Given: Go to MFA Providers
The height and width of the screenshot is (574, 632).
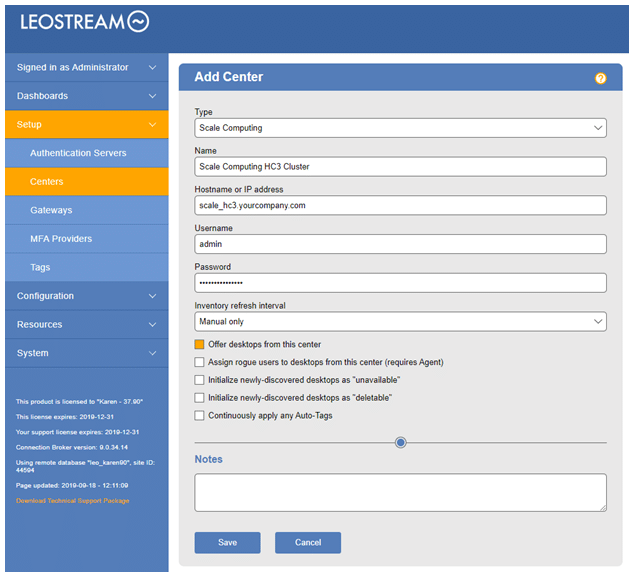Looking at the screenshot, I should tap(87, 239).
